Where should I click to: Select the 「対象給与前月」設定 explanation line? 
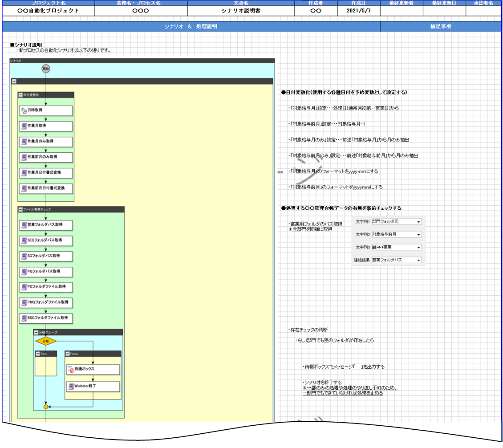tap(327, 124)
